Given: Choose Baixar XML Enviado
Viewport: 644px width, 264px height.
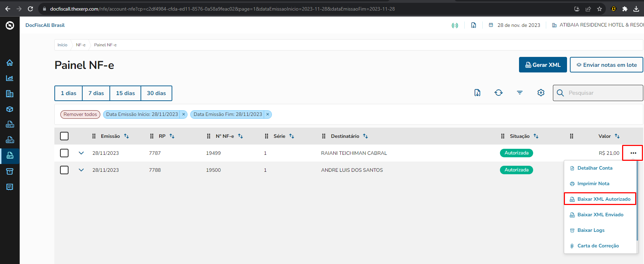Looking at the screenshot, I should click(x=600, y=215).
